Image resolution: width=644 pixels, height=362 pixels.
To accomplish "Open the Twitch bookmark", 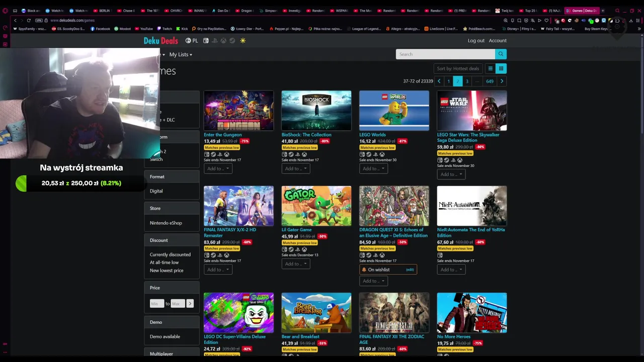I will click(x=165, y=29).
